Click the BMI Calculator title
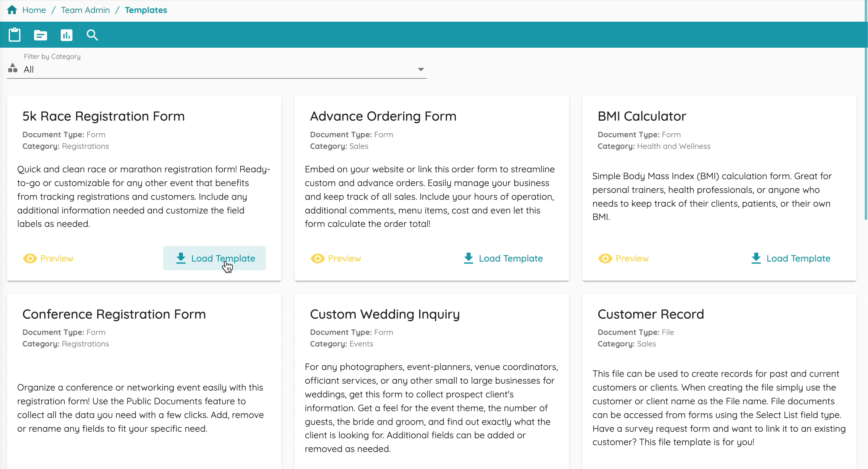 pos(642,116)
